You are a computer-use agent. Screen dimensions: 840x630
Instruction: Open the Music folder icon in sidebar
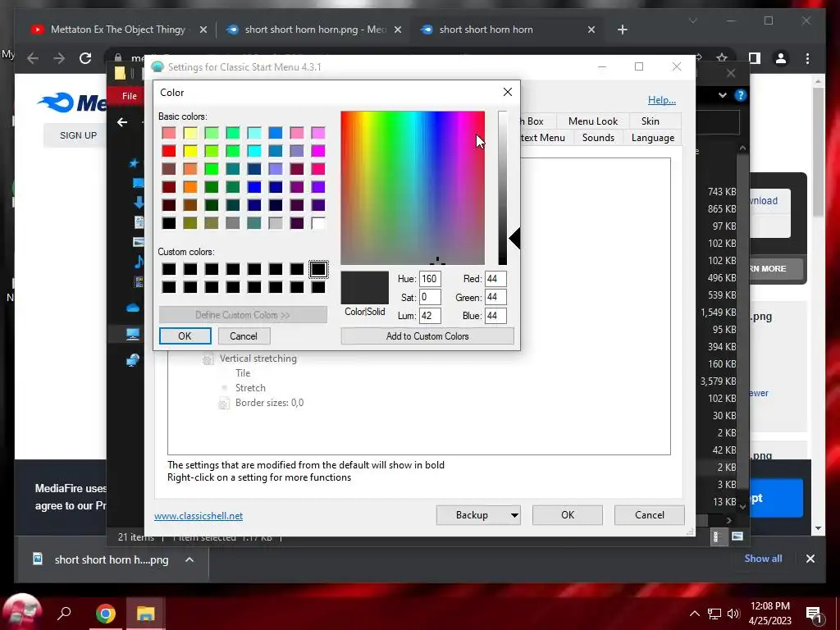(x=138, y=262)
